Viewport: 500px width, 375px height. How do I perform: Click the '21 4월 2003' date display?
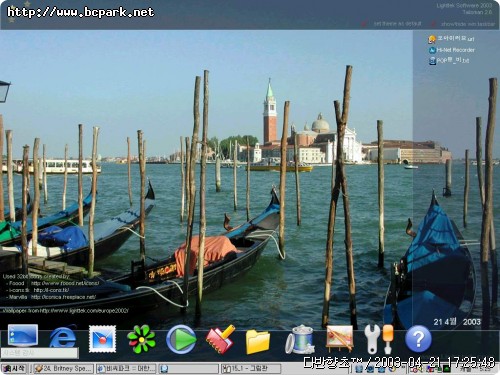coord(457,322)
